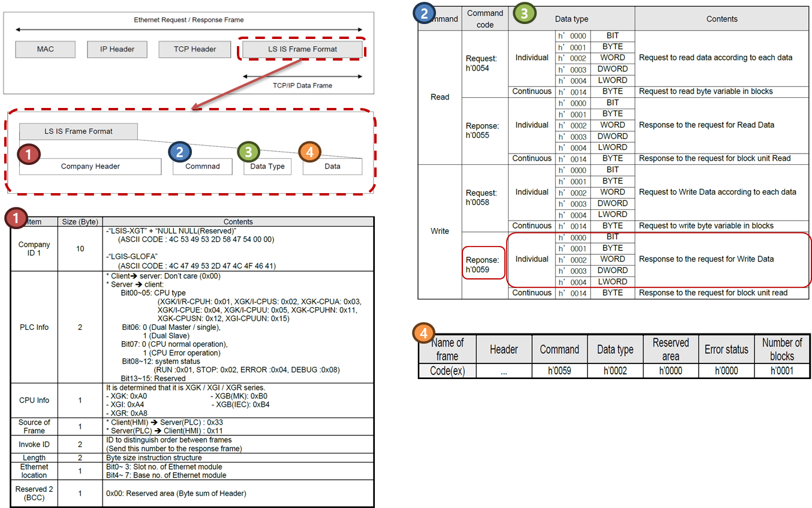The image size is (812, 508).
Task: Click the 'TCP/IP Data Frame' label
Action: [x=303, y=85]
